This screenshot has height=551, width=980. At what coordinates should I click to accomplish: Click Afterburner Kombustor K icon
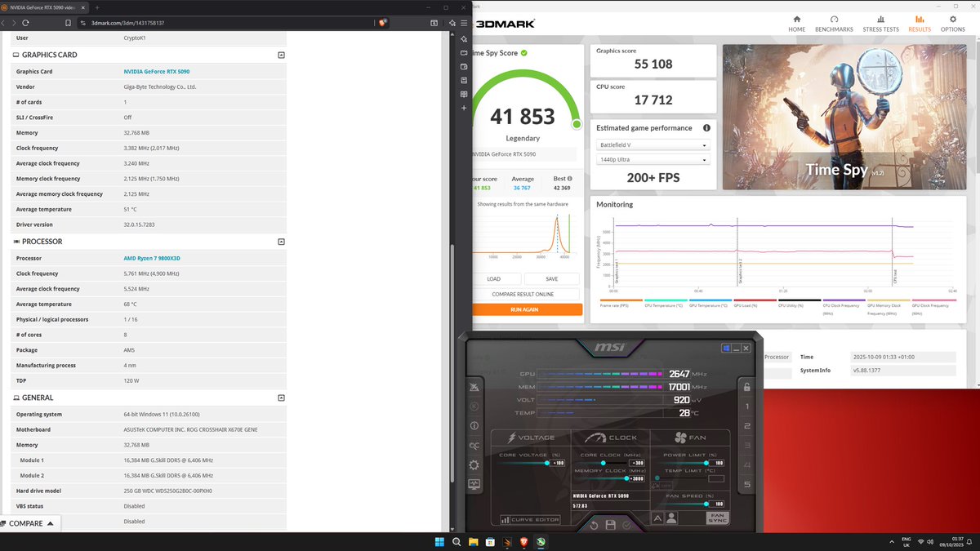[474, 407]
